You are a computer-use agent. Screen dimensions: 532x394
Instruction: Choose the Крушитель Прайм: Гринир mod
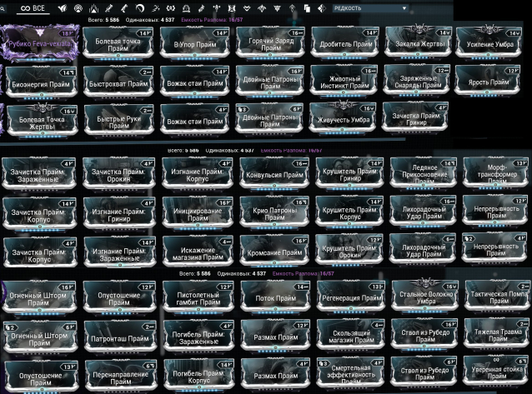(350, 173)
